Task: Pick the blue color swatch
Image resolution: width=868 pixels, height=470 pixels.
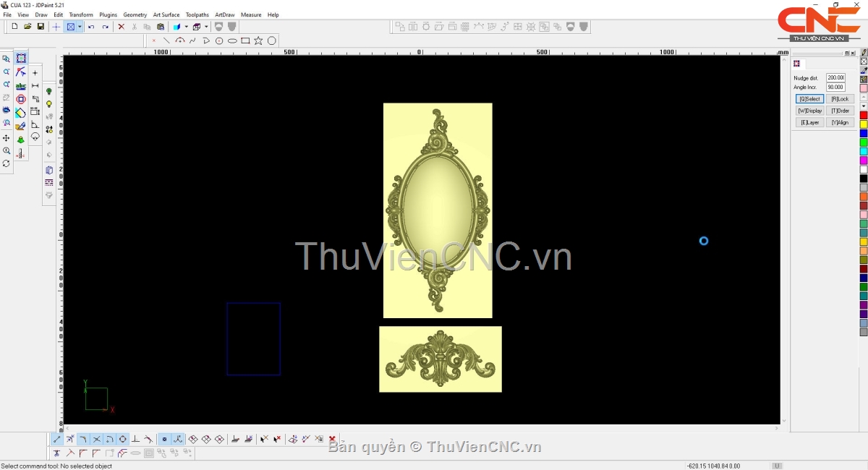Action: pos(864,134)
